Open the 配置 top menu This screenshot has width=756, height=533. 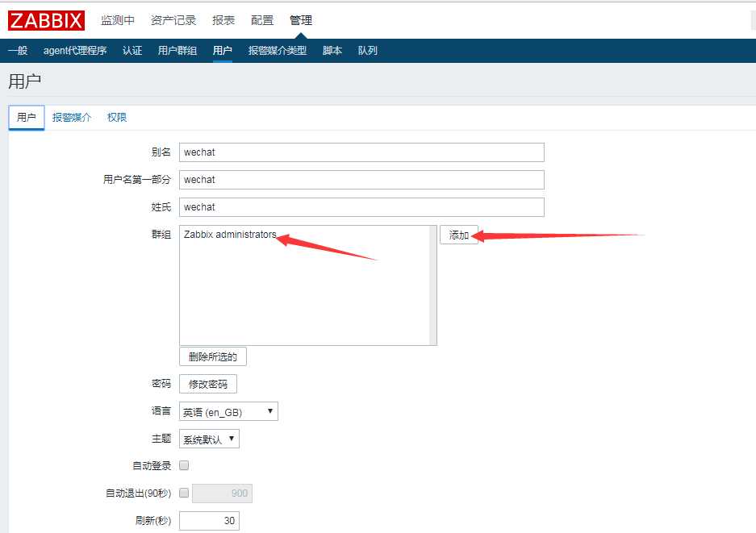click(x=262, y=20)
